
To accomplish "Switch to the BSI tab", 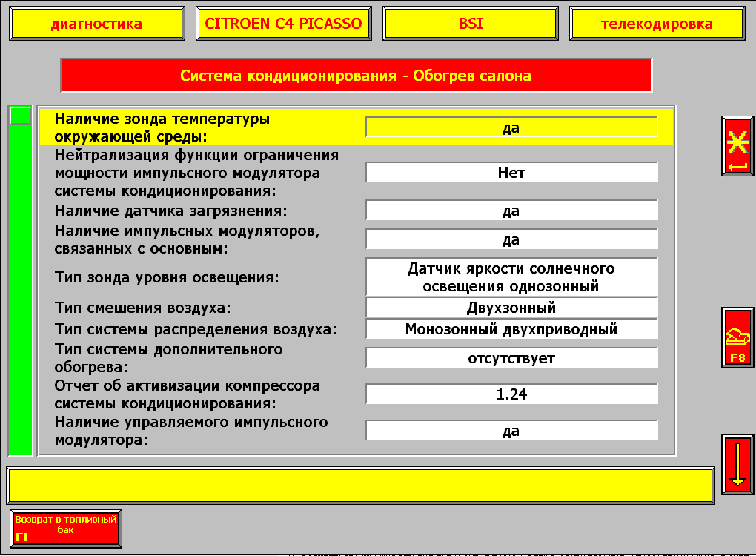I will [x=471, y=24].
